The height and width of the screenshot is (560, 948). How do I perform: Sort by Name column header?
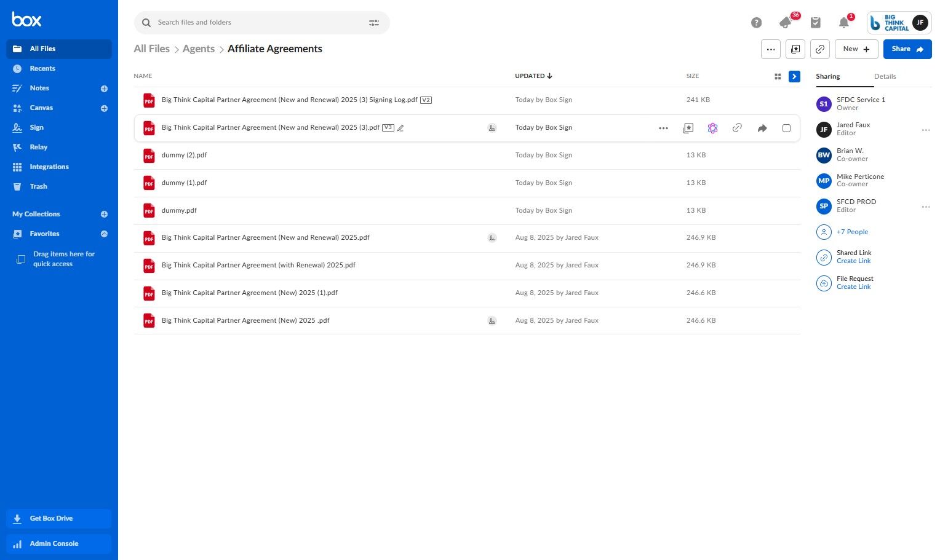pos(143,76)
